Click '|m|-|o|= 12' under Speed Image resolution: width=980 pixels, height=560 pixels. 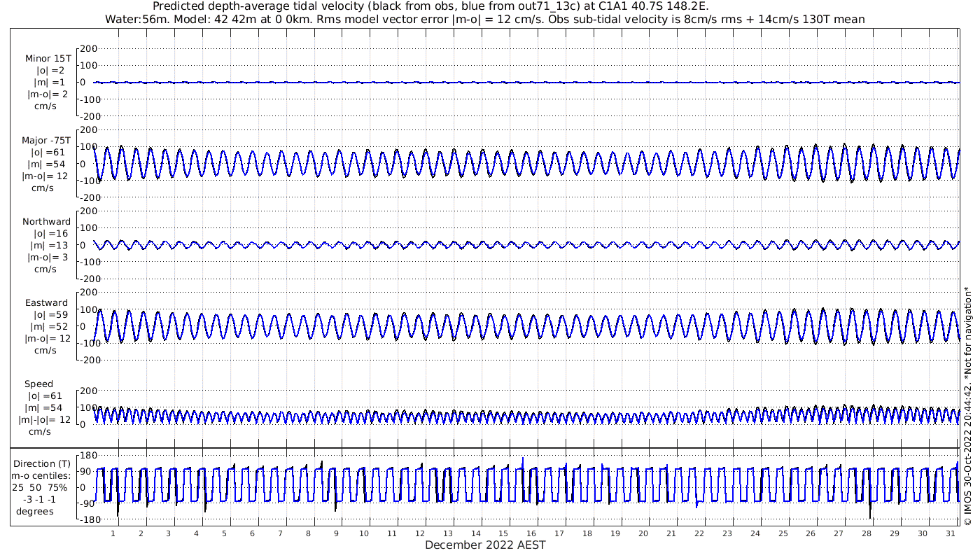click(44, 420)
